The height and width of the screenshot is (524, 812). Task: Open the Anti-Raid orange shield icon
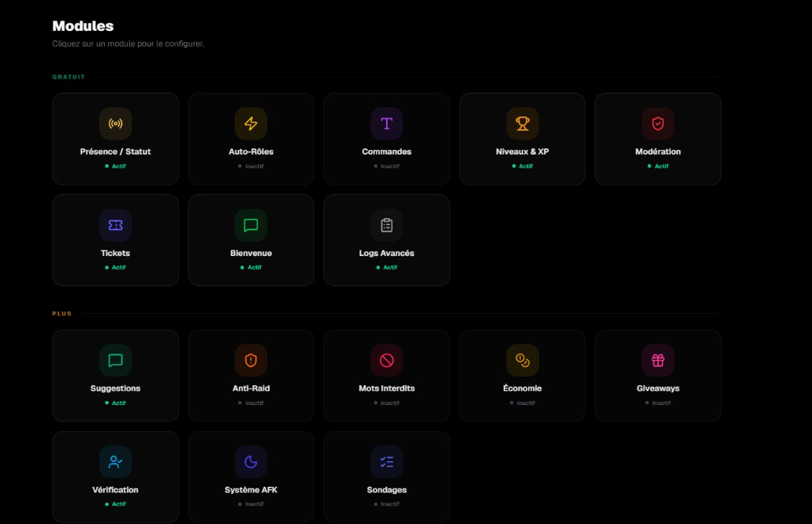pyautogui.click(x=251, y=361)
